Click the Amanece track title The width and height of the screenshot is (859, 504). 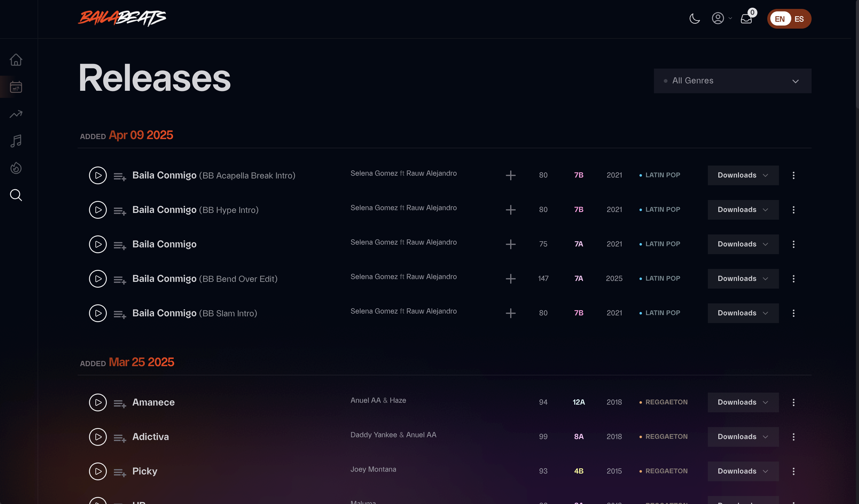tap(153, 402)
